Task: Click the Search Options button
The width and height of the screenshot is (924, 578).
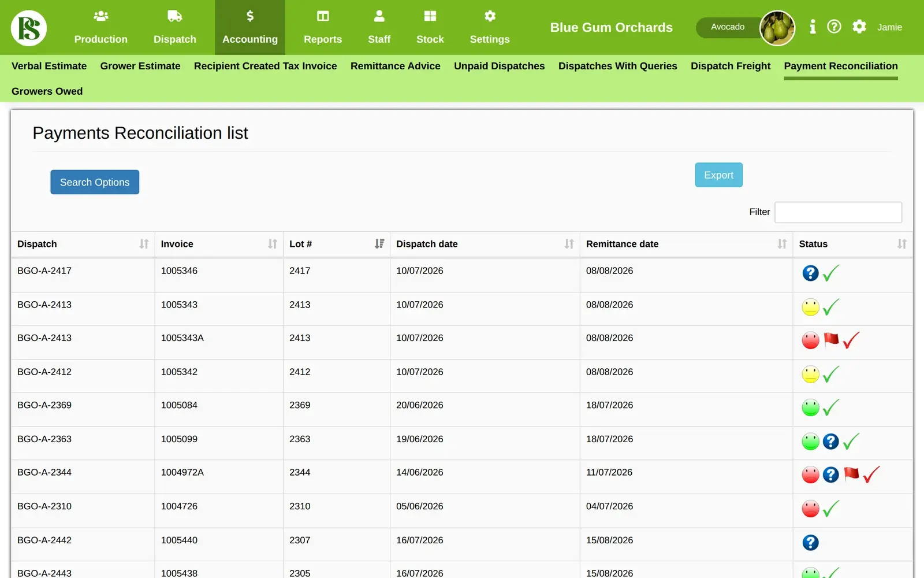Action: click(95, 182)
